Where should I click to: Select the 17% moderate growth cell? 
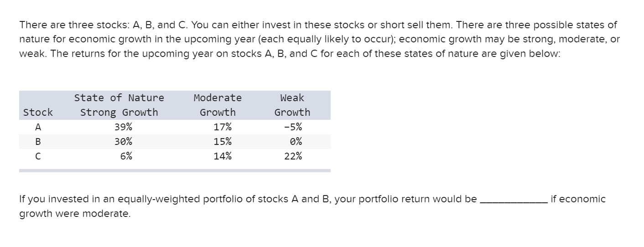222,127
